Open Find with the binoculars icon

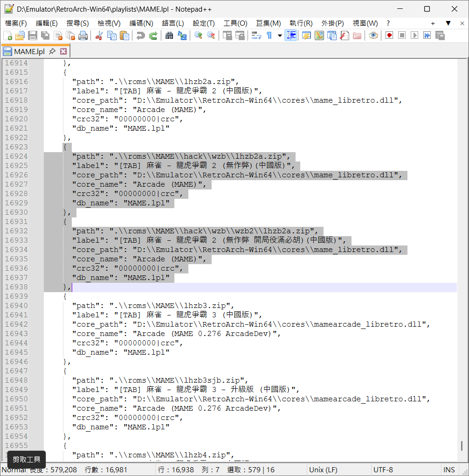click(x=169, y=35)
